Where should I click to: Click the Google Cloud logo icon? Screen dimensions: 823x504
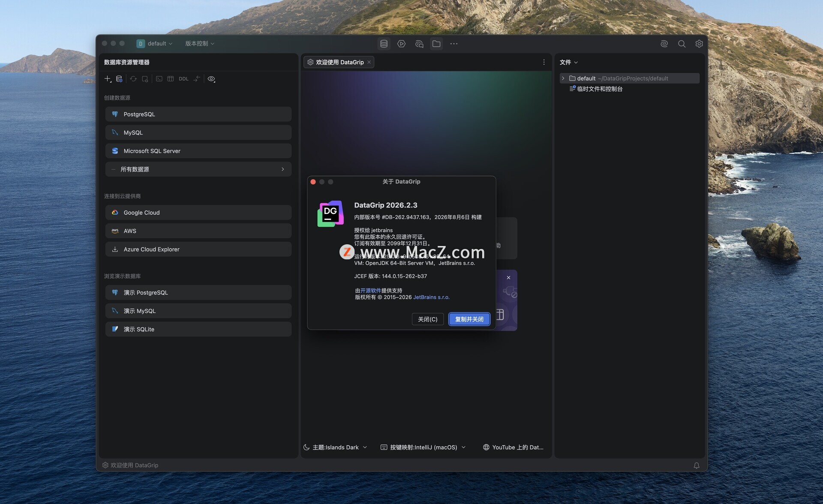[115, 213]
